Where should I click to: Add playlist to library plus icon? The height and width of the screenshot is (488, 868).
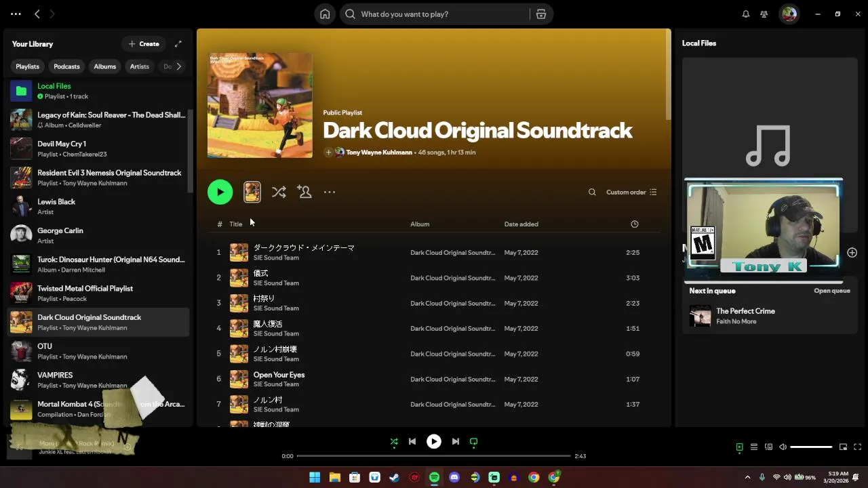[328, 152]
